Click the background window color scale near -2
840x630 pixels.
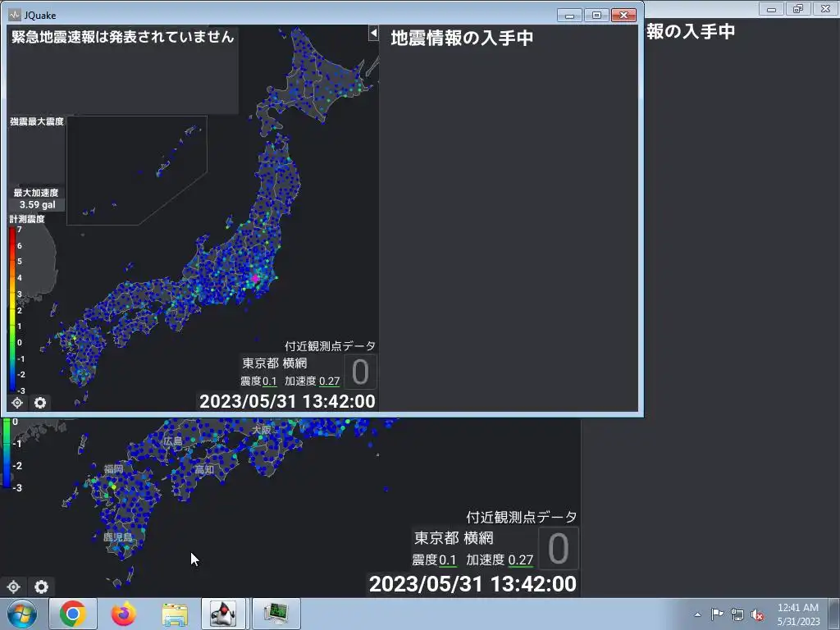click(7, 466)
